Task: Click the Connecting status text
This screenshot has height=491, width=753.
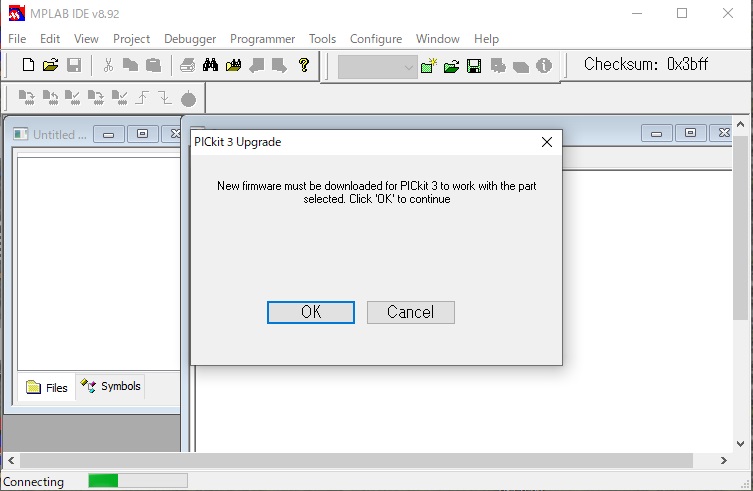Action: tap(33, 481)
